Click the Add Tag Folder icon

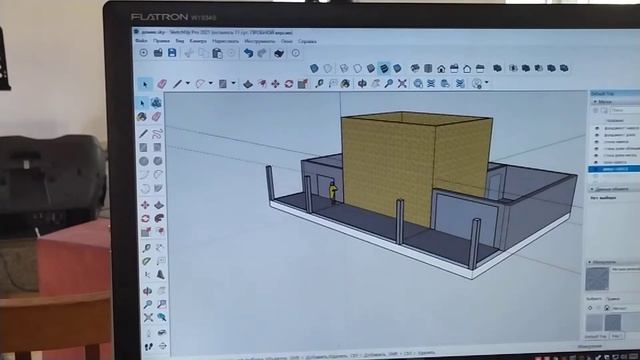coord(604,111)
